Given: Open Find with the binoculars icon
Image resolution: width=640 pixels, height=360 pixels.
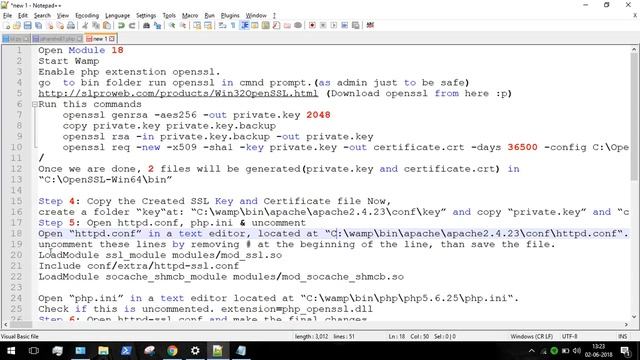Looking at the screenshot, I should coord(147,25).
